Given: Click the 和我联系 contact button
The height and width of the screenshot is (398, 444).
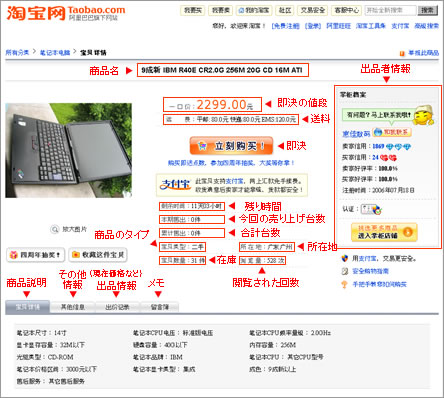Looking at the screenshot, I should pyautogui.click(x=392, y=132).
